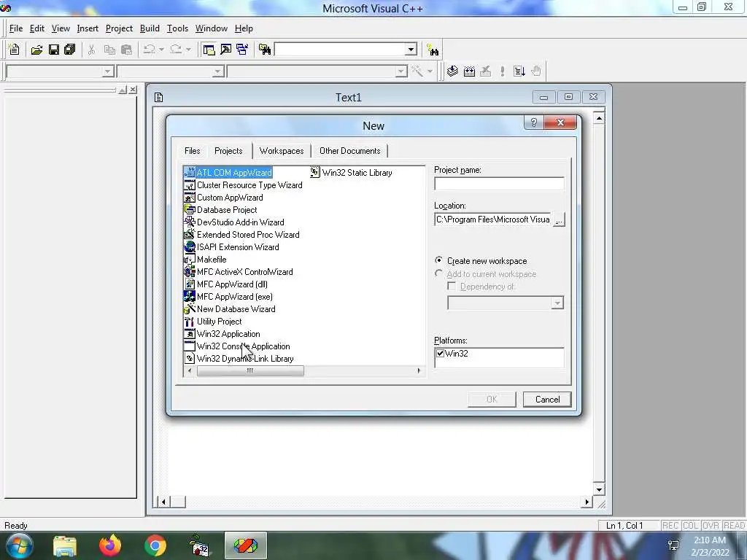Click the Build project toolbar icon
747x560 pixels.
[469, 71]
